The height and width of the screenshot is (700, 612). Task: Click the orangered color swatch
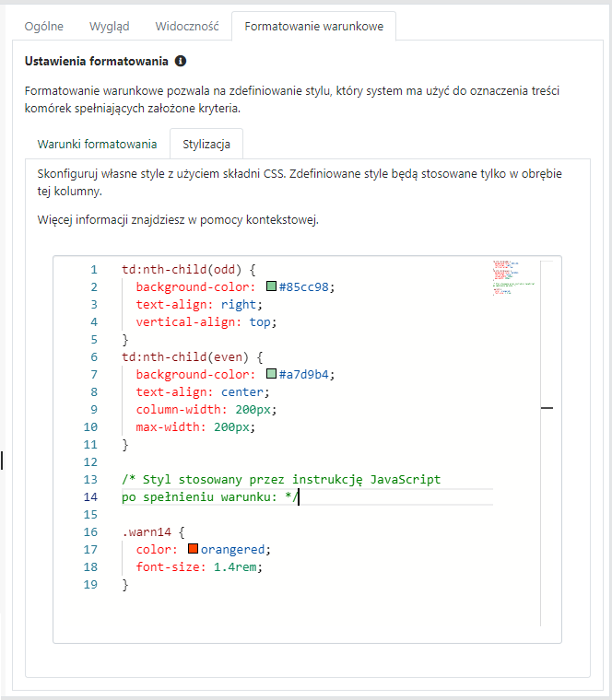pyautogui.click(x=193, y=549)
